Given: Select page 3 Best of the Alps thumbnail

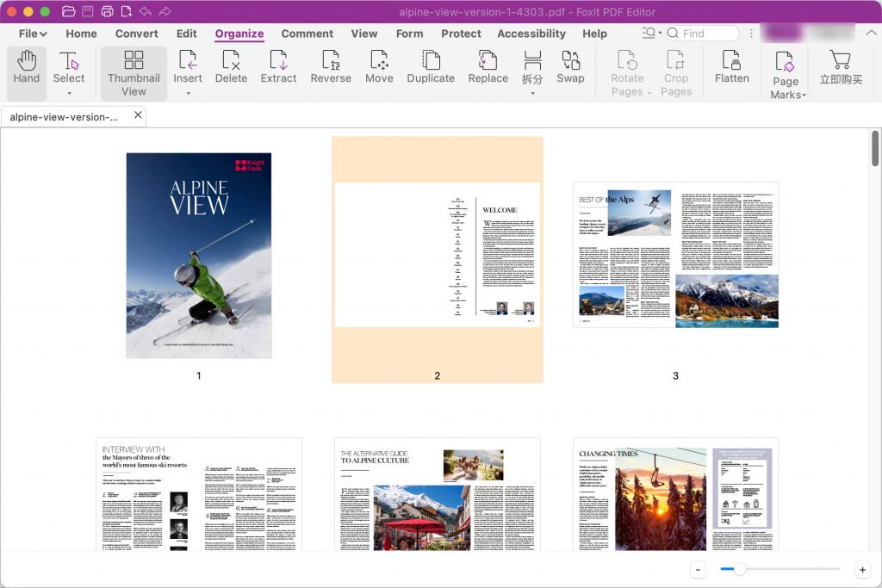Looking at the screenshot, I should pos(675,255).
